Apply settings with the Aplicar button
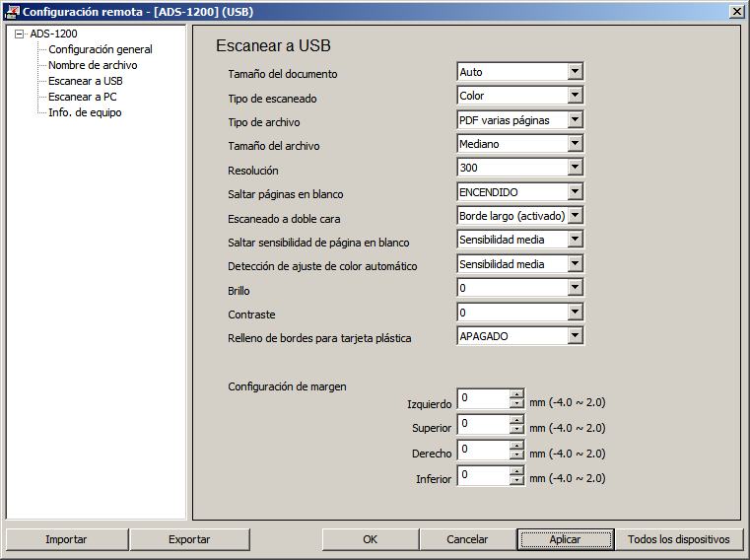Image resolution: width=750 pixels, height=560 pixels. (565, 539)
